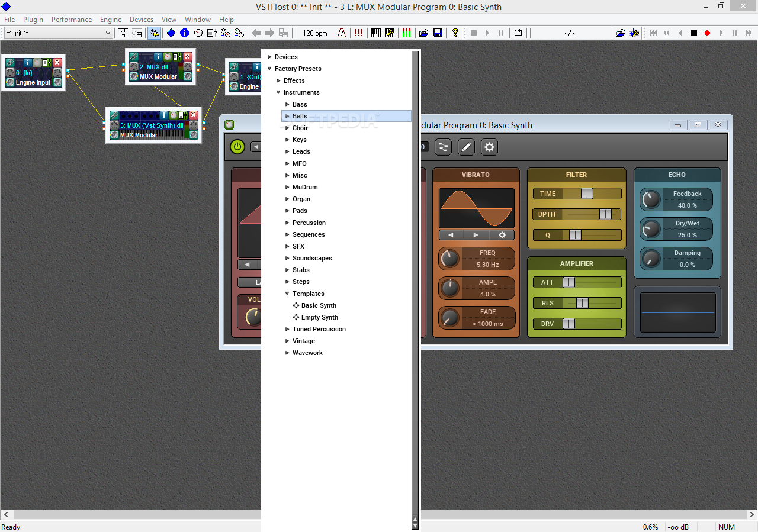Click the pencil edit icon in MUX window
Screen dimensions: 758x532
point(466,147)
